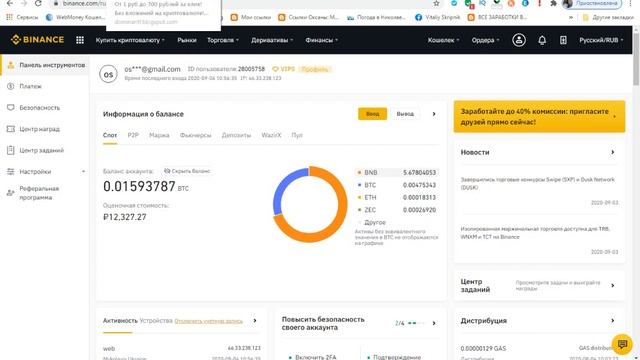Open the apps grid menu icon
Viewport: 640px width, 360px height.
pos(80,40)
